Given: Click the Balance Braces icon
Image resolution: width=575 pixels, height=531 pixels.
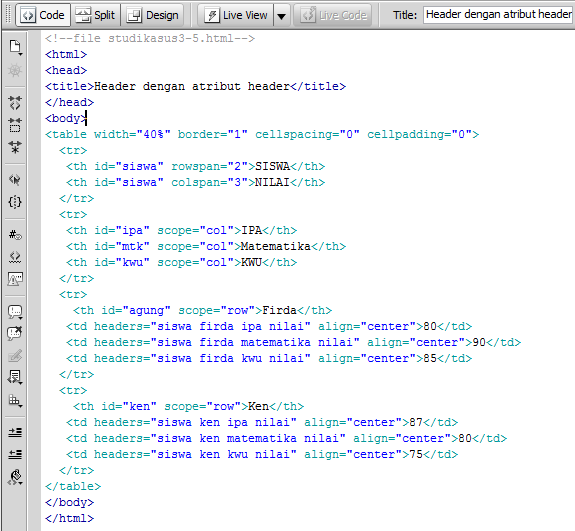Looking at the screenshot, I should pyautogui.click(x=15, y=202).
